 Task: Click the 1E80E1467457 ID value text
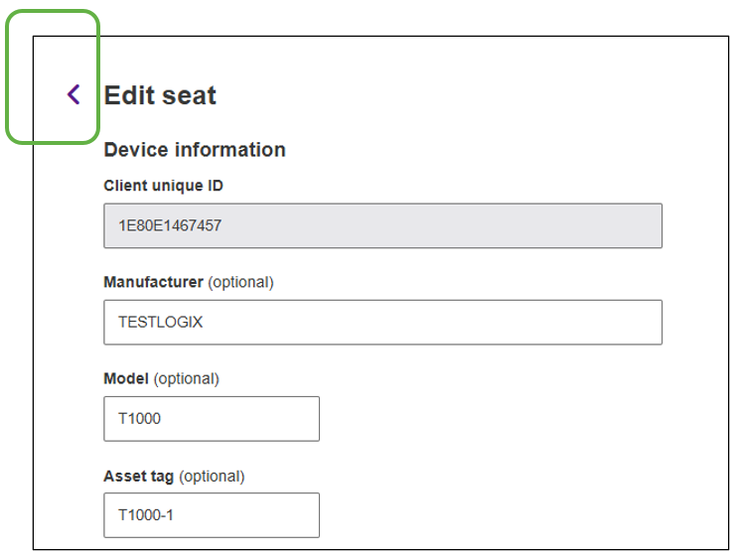[170, 225]
